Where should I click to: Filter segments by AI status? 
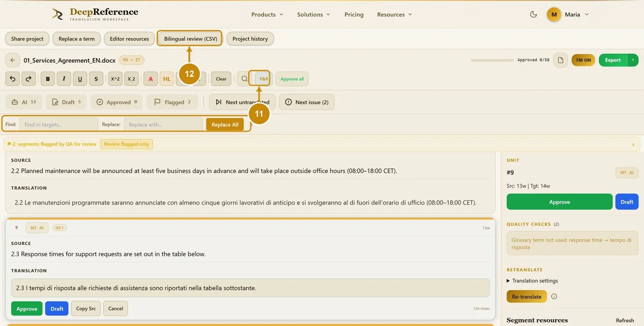tap(24, 102)
